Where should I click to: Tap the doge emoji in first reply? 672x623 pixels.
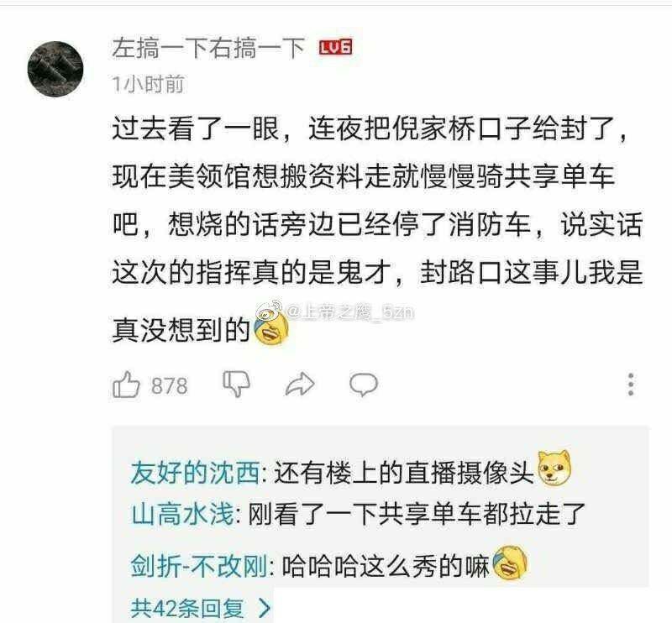[554, 469]
